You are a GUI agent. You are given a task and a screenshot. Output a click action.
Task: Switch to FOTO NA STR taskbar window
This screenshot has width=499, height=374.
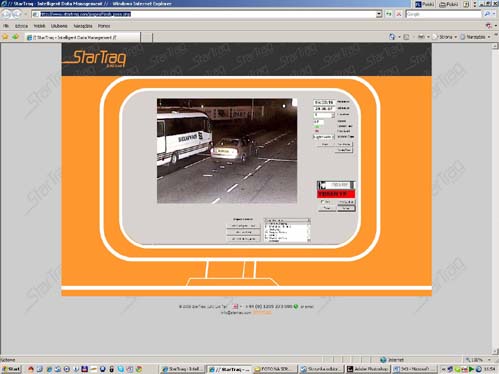[274, 369]
